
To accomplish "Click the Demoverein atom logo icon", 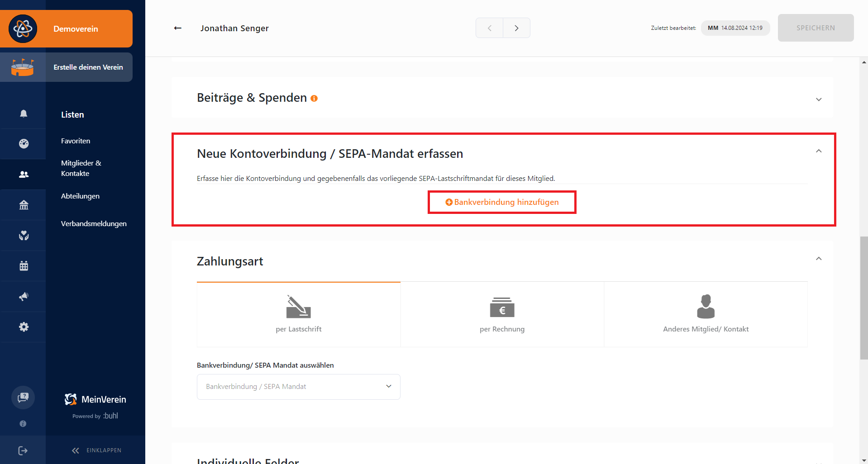I will click(23, 29).
